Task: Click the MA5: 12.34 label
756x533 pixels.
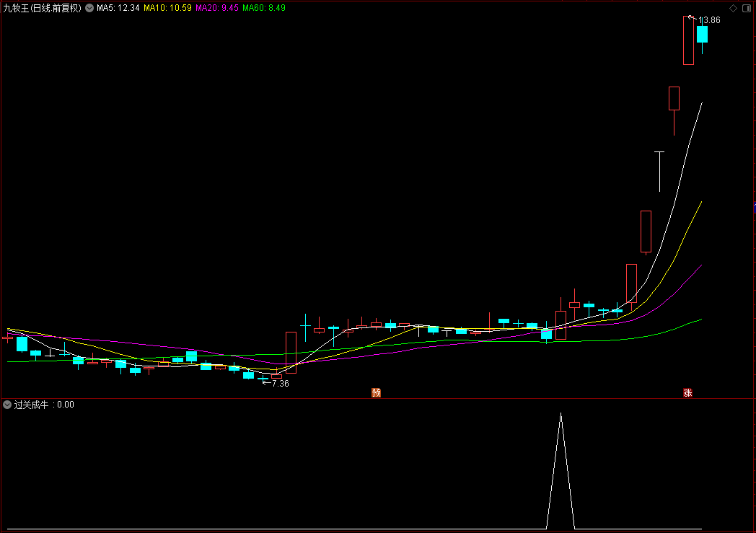Action: (x=118, y=8)
